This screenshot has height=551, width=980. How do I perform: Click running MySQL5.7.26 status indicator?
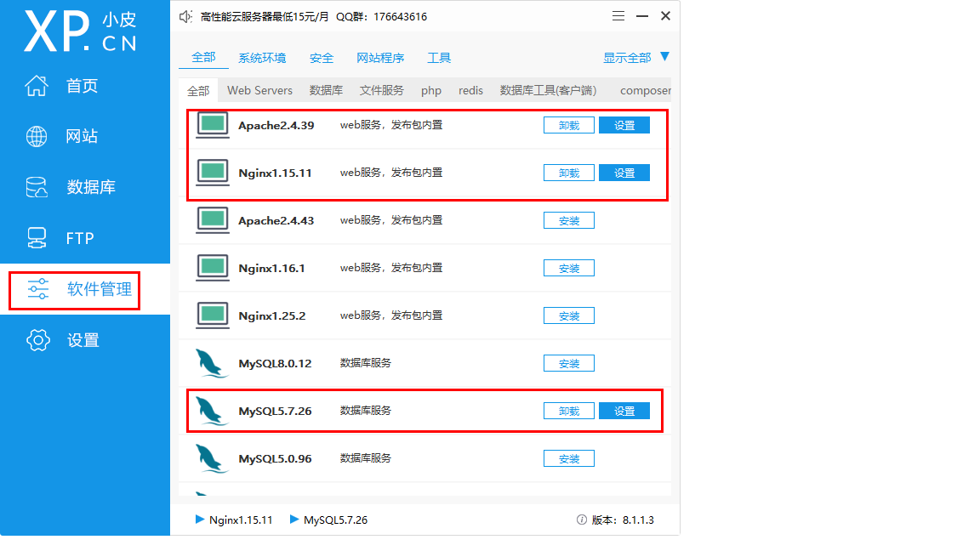(x=328, y=520)
